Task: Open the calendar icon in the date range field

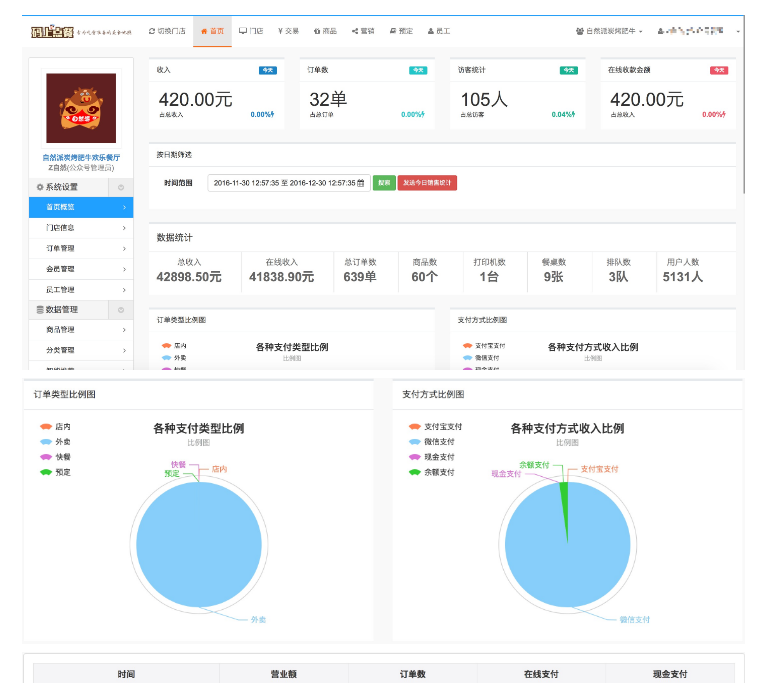Action: coord(361,183)
